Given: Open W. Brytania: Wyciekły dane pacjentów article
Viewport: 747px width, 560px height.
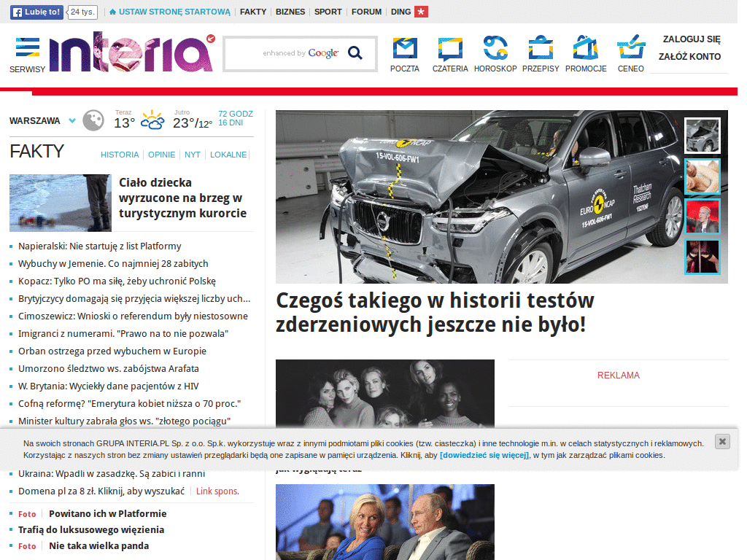Looking at the screenshot, I should (x=108, y=386).
